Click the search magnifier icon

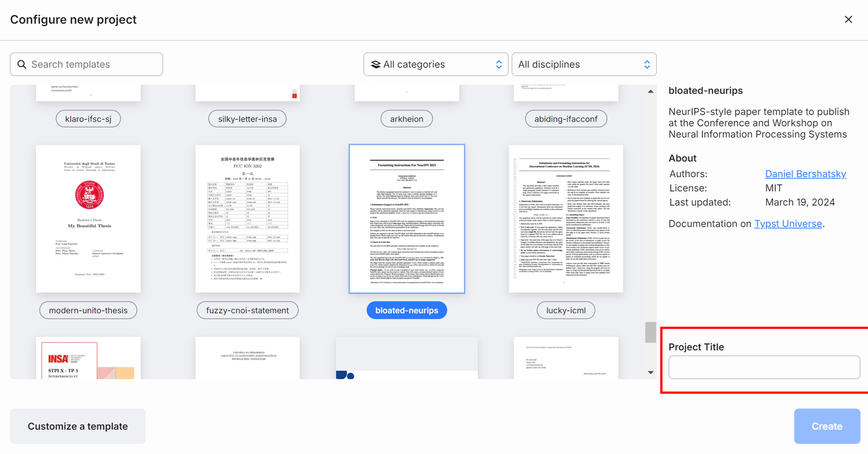coord(22,64)
